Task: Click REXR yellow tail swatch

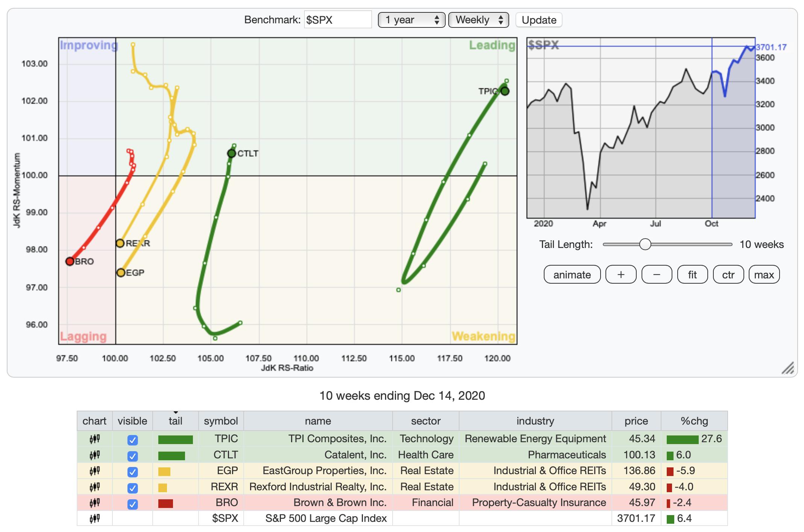Action: [x=162, y=488]
